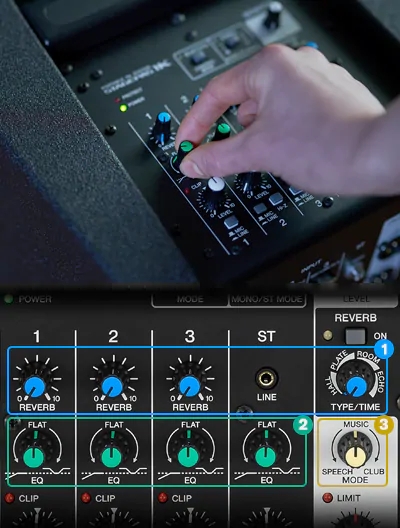Click the green number 2 callout badge

pyautogui.click(x=302, y=425)
